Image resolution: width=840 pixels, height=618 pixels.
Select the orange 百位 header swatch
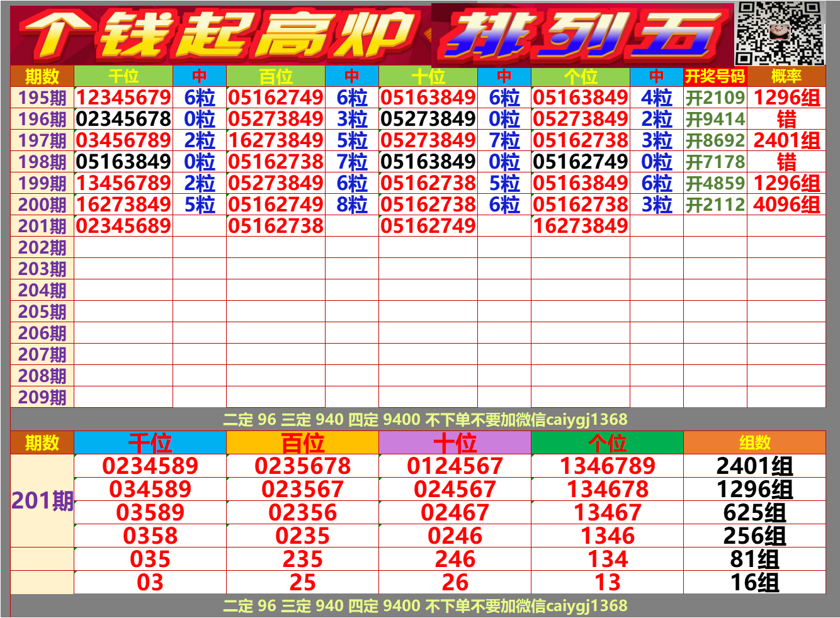click(x=302, y=441)
